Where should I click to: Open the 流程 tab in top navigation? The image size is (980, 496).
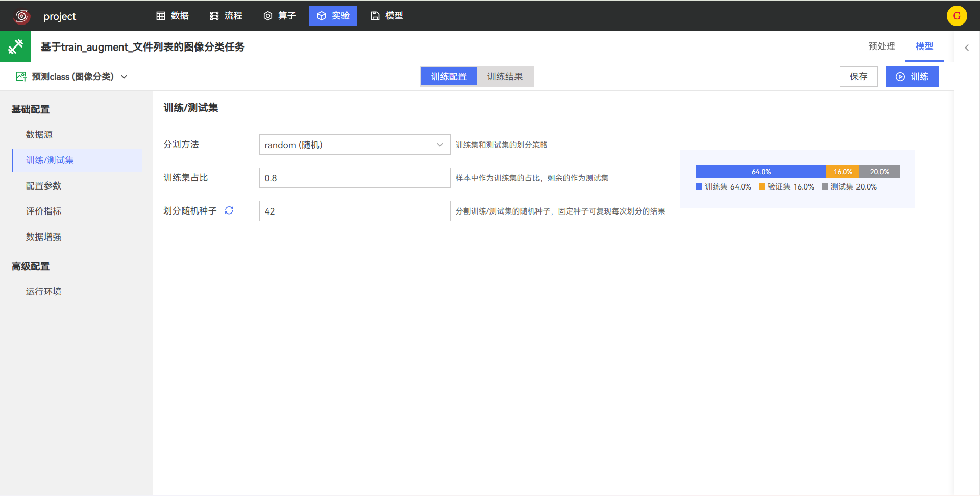pos(226,16)
